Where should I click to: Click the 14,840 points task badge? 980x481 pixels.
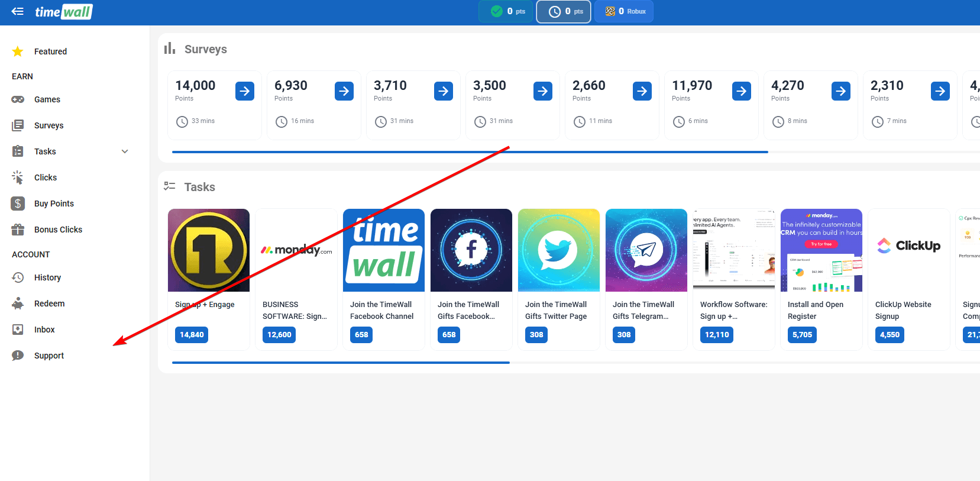pyautogui.click(x=192, y=335)
